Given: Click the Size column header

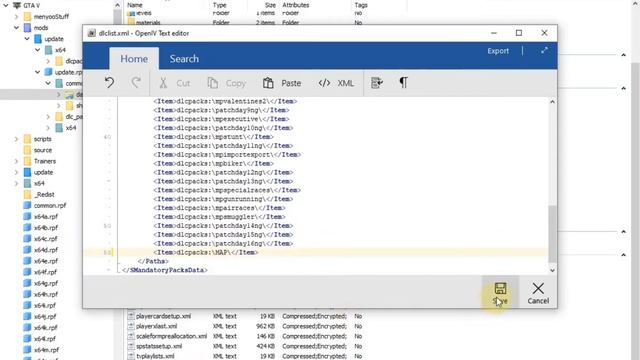Looking at the screenshot, I should 269,5.
